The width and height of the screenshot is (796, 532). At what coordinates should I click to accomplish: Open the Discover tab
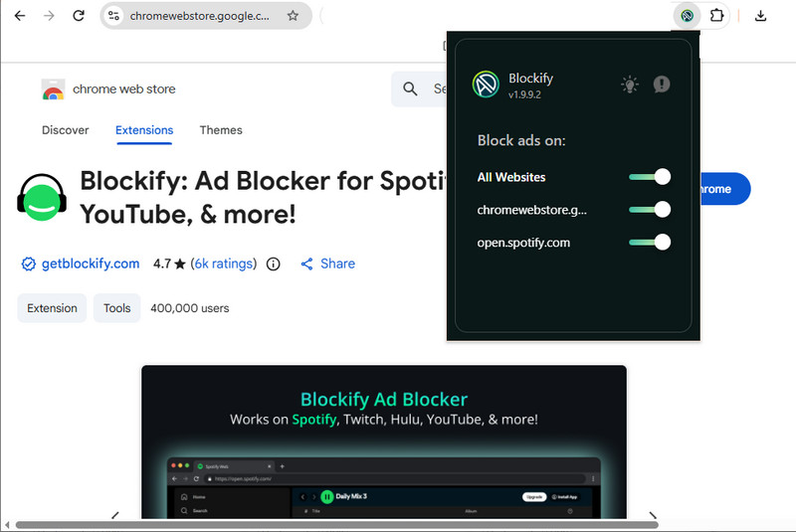pyautogui.click(x=65, y=130)
